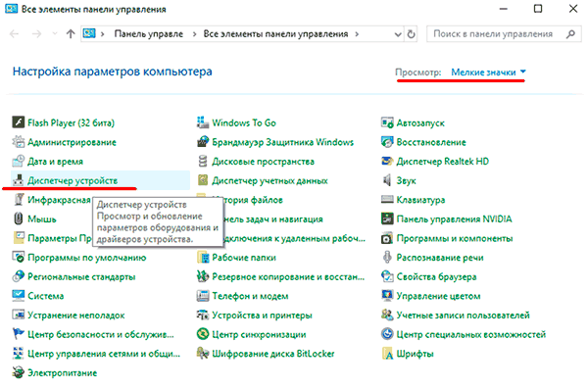Click the Звук speaker icon

[x=387, y=180]
